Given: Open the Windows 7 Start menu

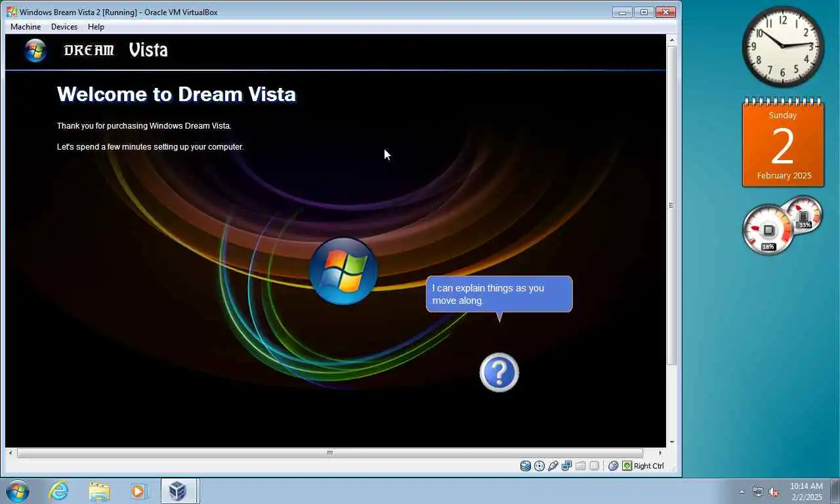Looking at the screenshot, I should 18,491.
